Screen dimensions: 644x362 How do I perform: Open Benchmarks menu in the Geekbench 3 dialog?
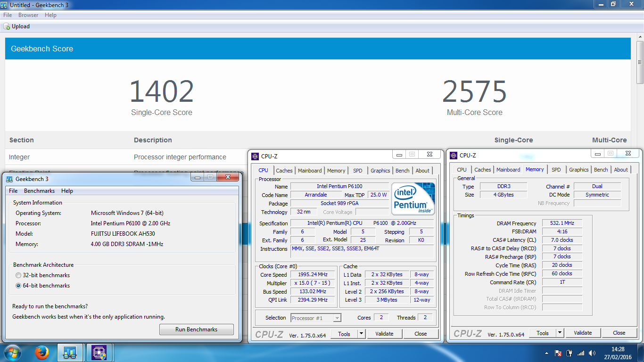click(x=39, y=191)
